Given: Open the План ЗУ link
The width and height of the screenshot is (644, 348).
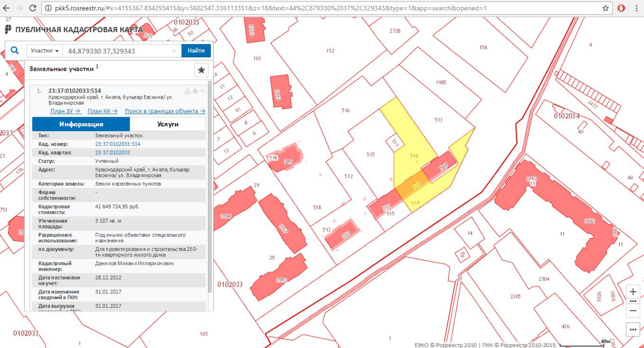Looking at the screenshot, I should coord(66,111).
